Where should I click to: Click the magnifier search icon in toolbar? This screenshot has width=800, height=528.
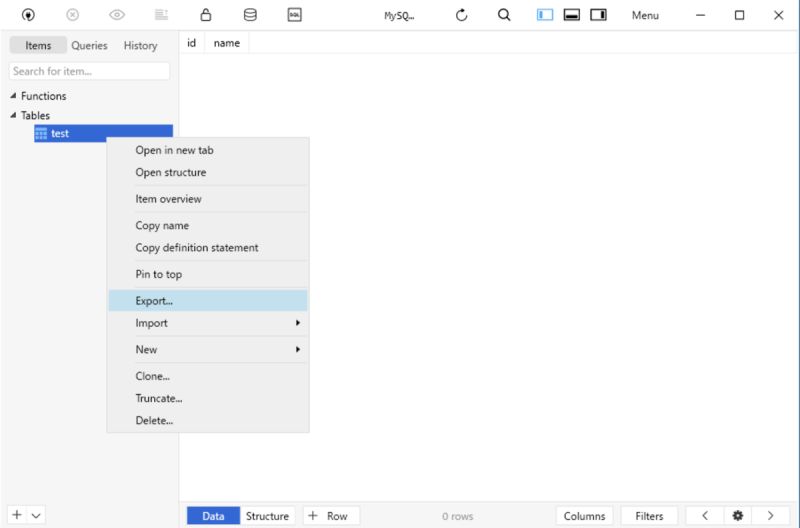click(504, 15)
